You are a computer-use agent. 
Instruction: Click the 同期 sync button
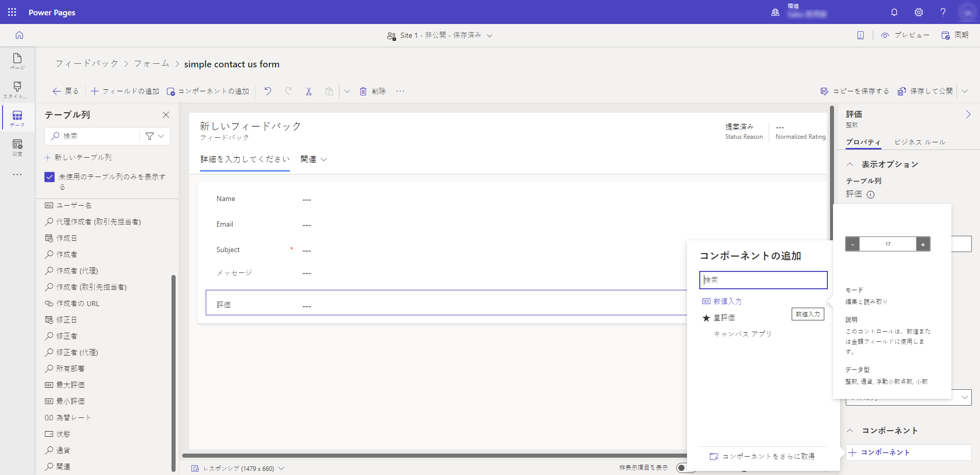(955, 35)
